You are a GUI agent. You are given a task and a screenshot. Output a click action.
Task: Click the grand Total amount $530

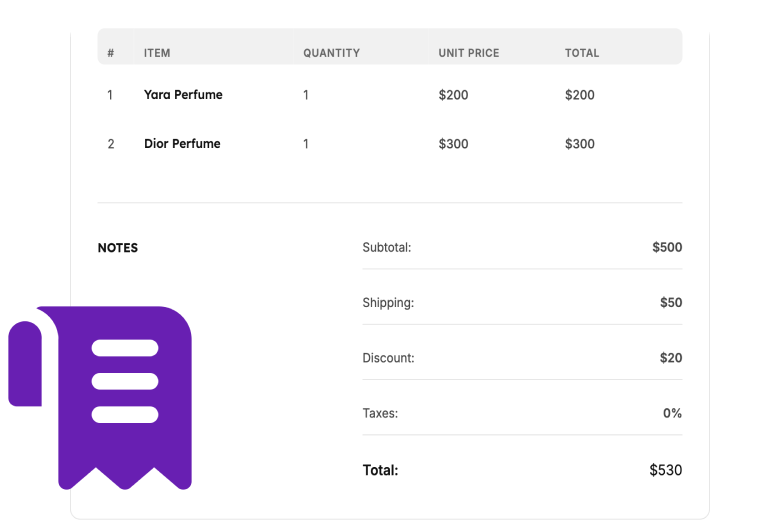point(666,470)
